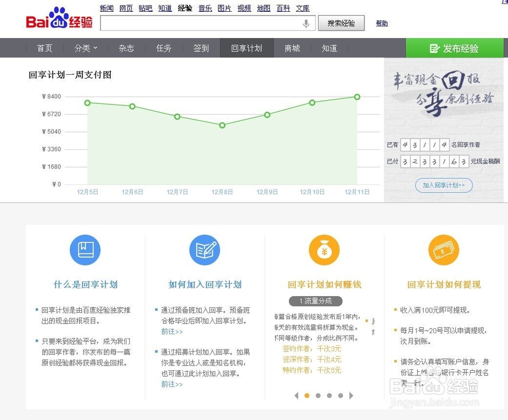Open the 首页 nav item

point(45,48)
